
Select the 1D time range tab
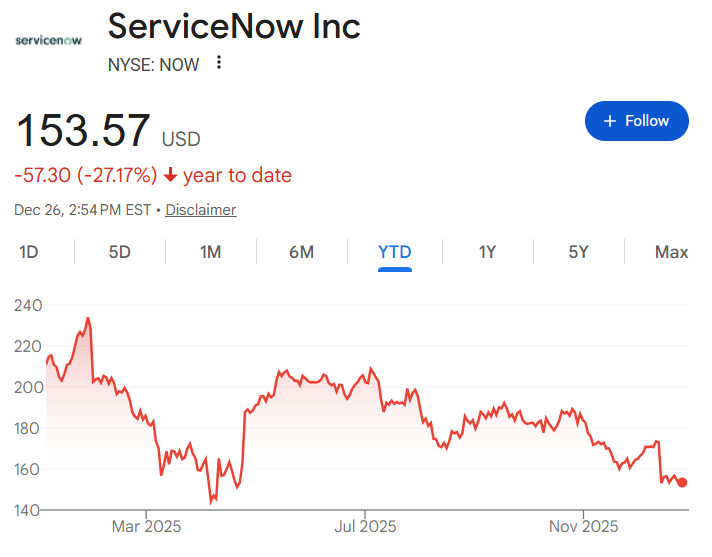29,252
